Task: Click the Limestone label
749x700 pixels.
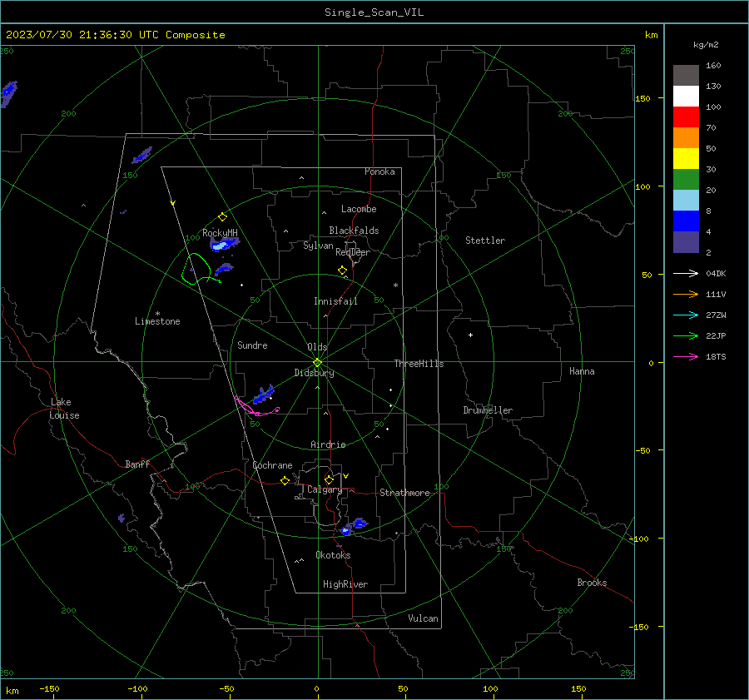Action: (x=157, y=321)
